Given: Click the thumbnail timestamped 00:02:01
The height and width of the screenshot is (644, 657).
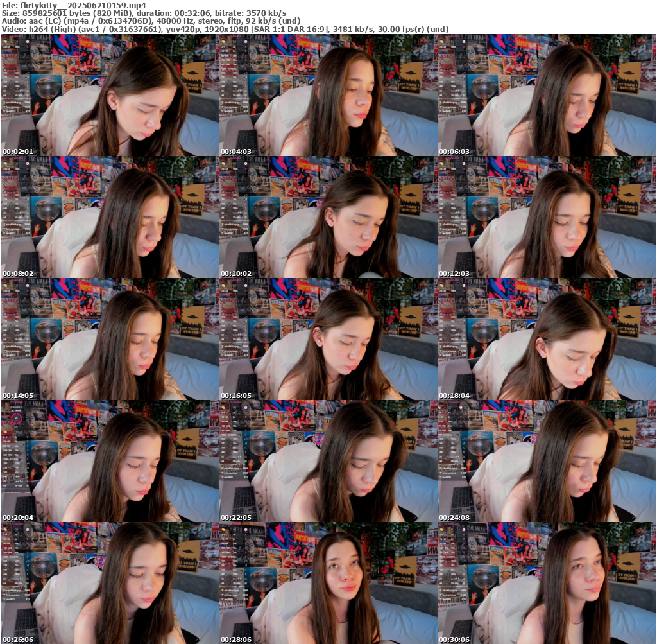Looking at the screenshot, I should click(110, 95).
